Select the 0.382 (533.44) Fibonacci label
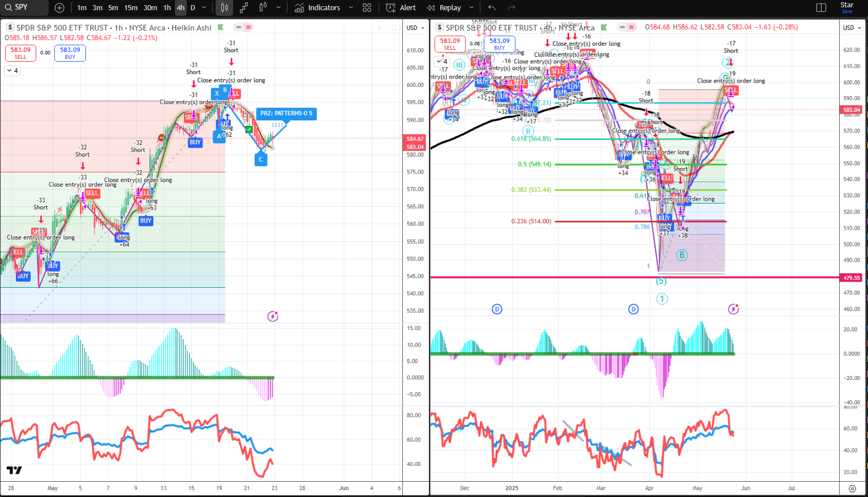The height and width of the screenshot is (497, 868). click(x=531, y=190)
